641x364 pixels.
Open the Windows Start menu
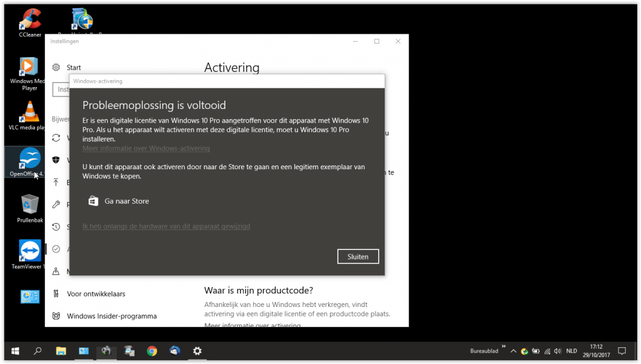pyautogui.click(x=15, y=351)
